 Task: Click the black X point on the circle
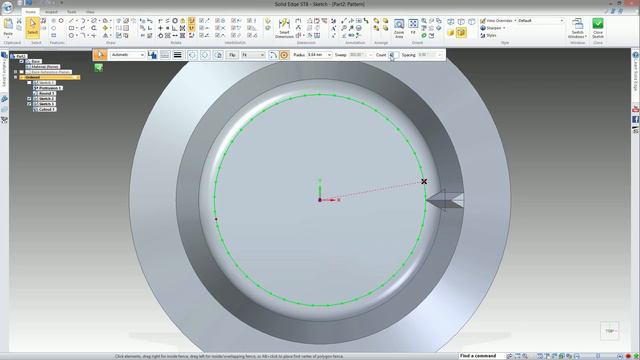[424, 181]
